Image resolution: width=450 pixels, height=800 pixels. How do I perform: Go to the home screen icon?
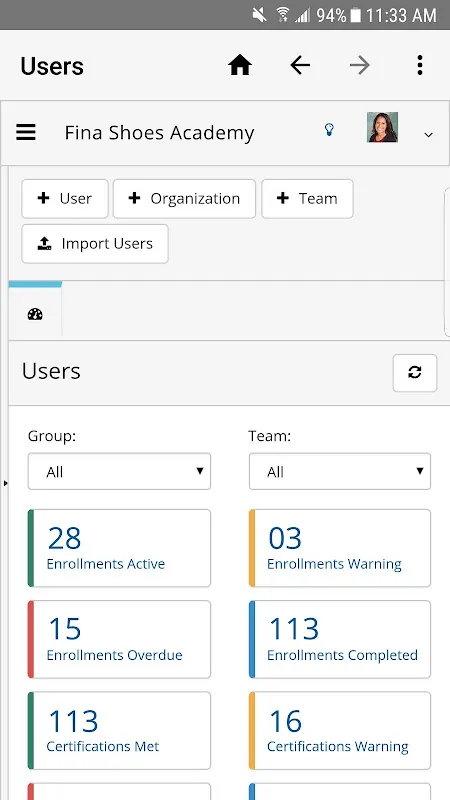click(x=240, y=65)
